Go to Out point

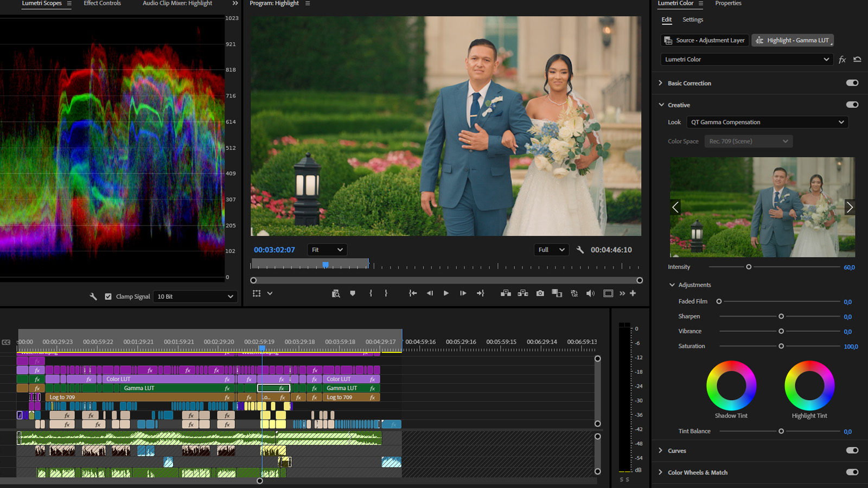[x=480, y=293]
